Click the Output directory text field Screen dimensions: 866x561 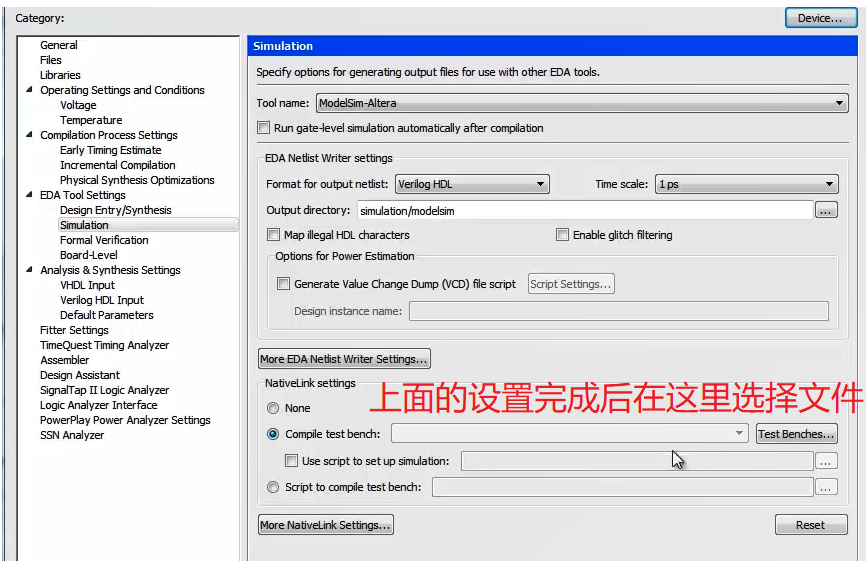(585, 211)
